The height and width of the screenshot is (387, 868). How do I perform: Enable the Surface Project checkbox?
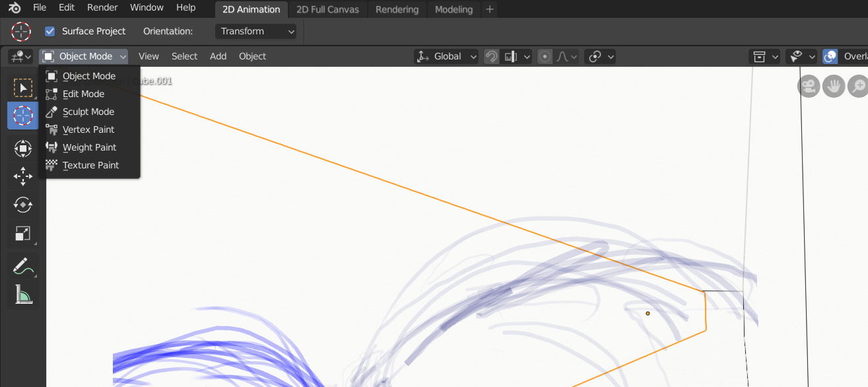coord(49,30)
